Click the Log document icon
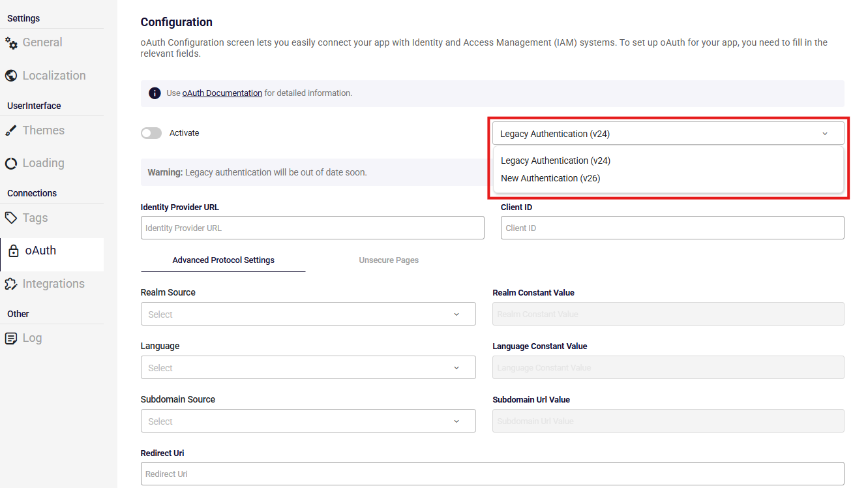The height and width of the screenshot is (488, 868). (x=11, y=338)
